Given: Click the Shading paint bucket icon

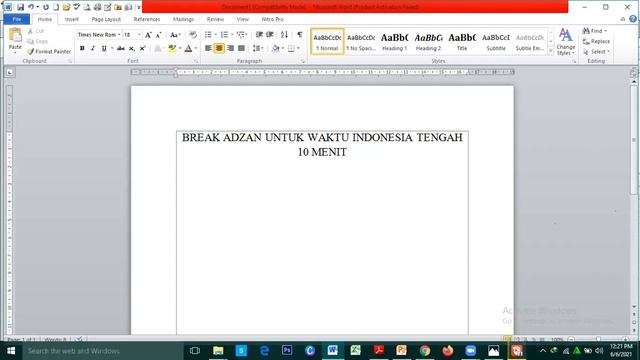Looking at the screenshot, I should pyautogui.click(x=276, y=48).
